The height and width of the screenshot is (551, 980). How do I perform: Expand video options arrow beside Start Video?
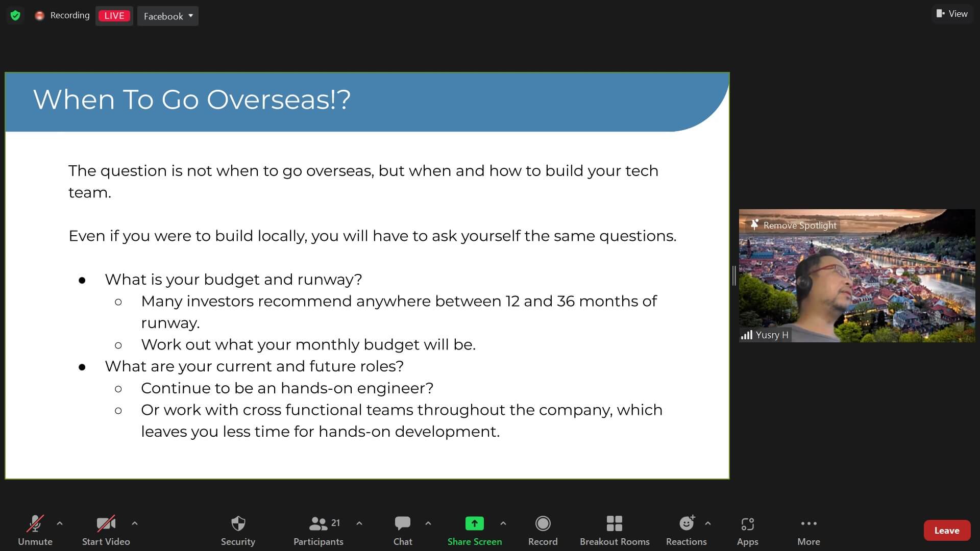click(x=135, y=523)
